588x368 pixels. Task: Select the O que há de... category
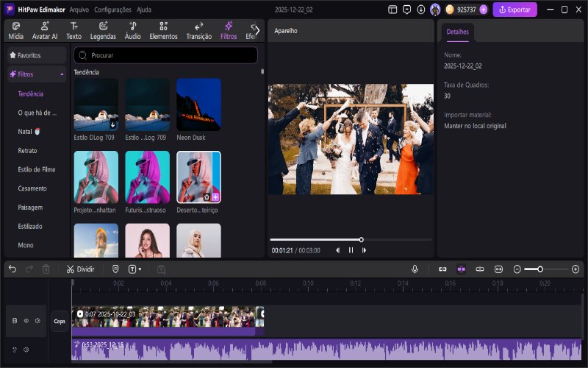point(37,113)
